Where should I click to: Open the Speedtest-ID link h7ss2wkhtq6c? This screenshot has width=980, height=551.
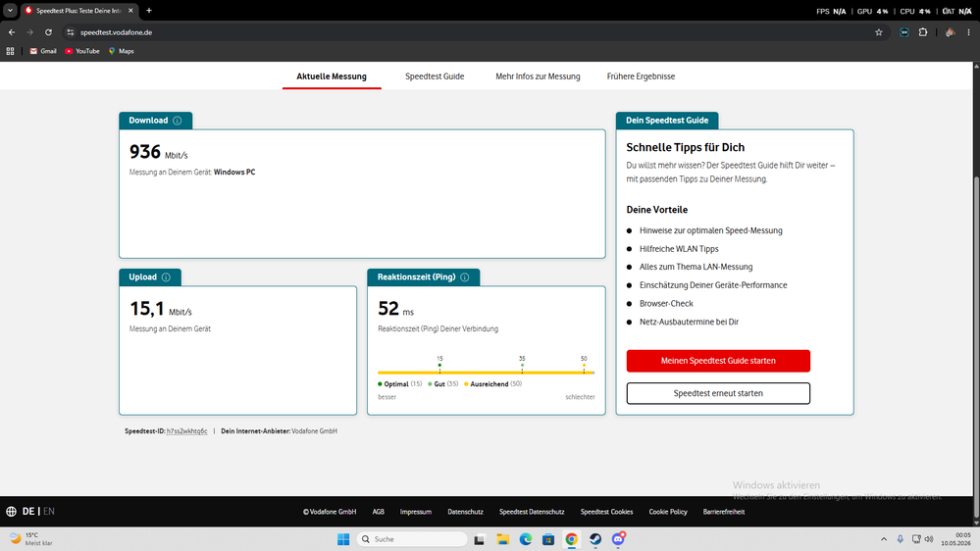[186, 431]
